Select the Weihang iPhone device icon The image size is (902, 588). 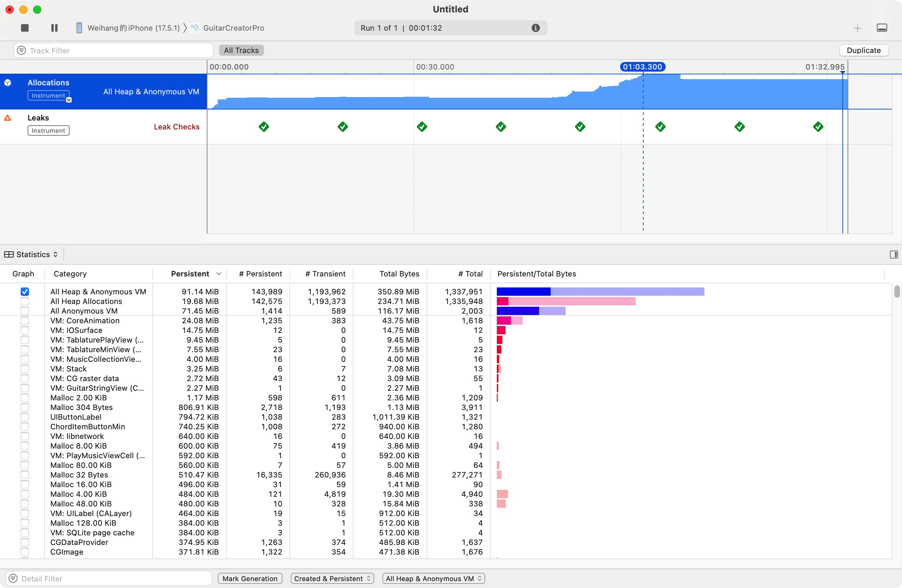(x=79, y=28)
